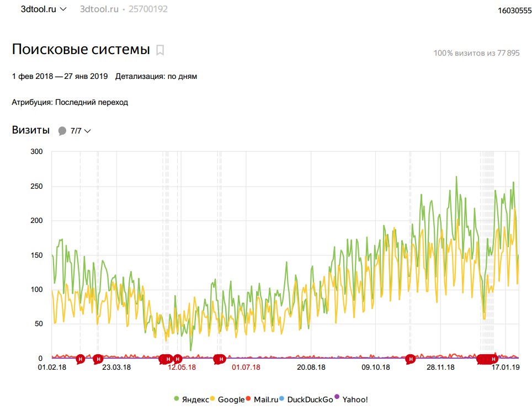This screenshot has height=410, width=532.
Task: Click the 09.10.18 axis date label
Action: click(x=376, y=368)
